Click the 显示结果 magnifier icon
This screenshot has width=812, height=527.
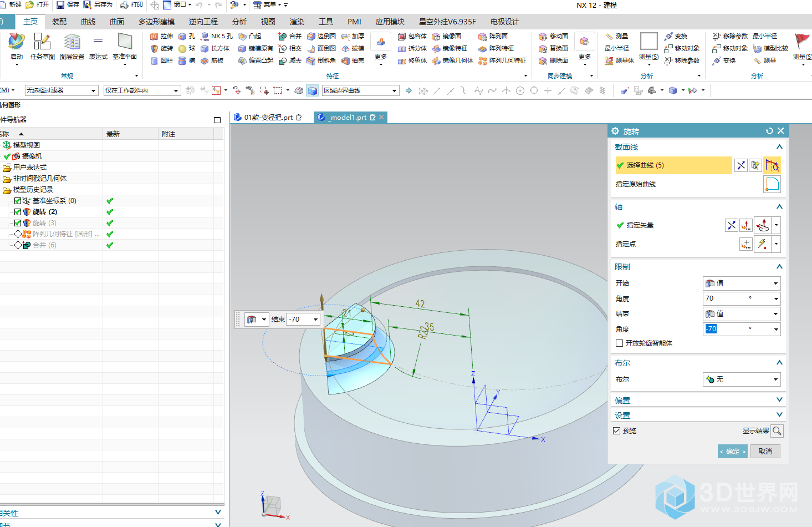[x=777, y=430]
